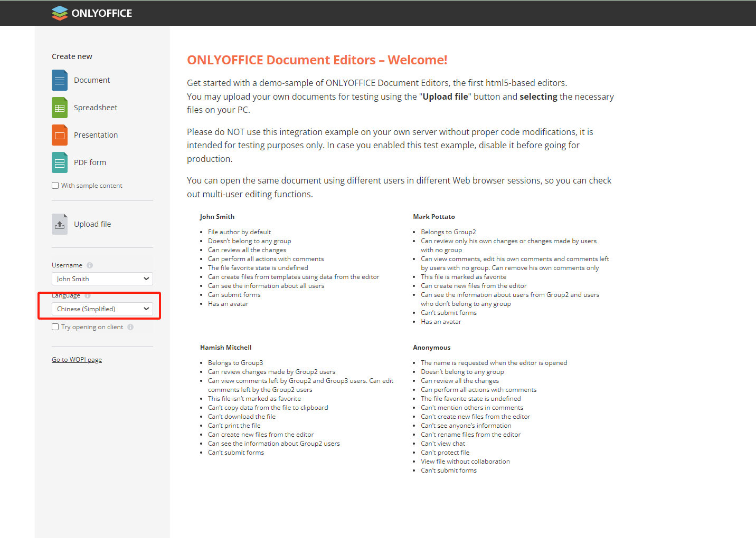Click "View file without collaboration" bullet

coord(465,462)
